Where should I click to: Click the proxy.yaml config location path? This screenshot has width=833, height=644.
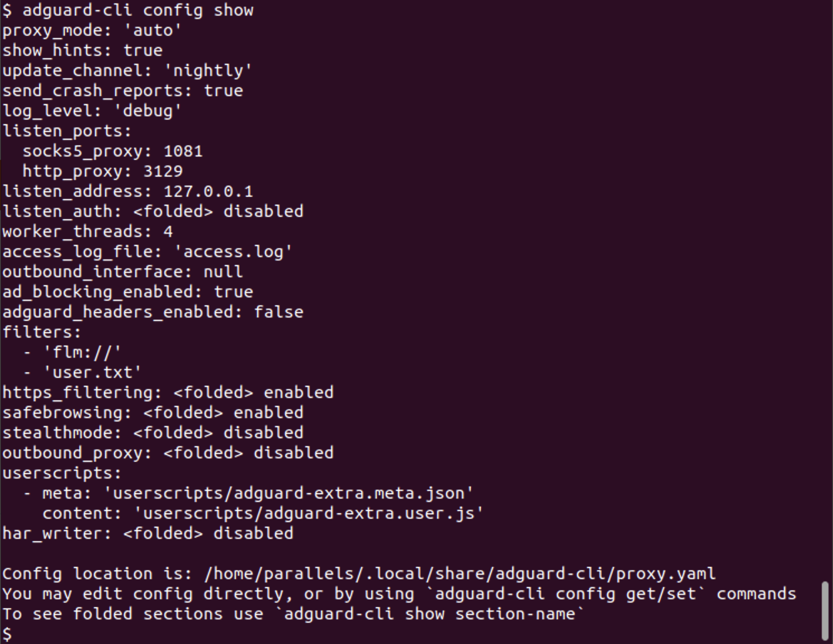(460, 574)
